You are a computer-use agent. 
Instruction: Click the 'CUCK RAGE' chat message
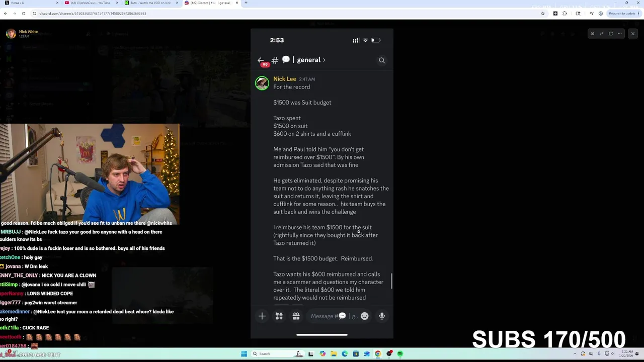tap(35, 328)
